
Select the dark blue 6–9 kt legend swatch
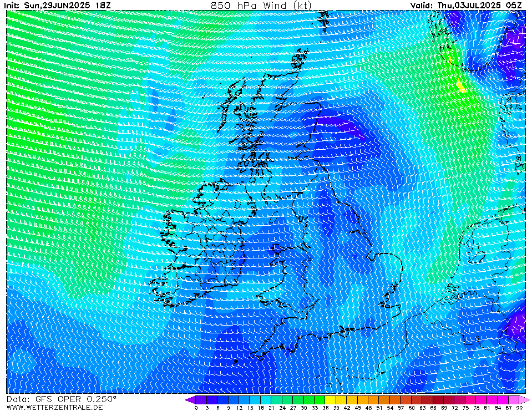[x=222, y=399]
